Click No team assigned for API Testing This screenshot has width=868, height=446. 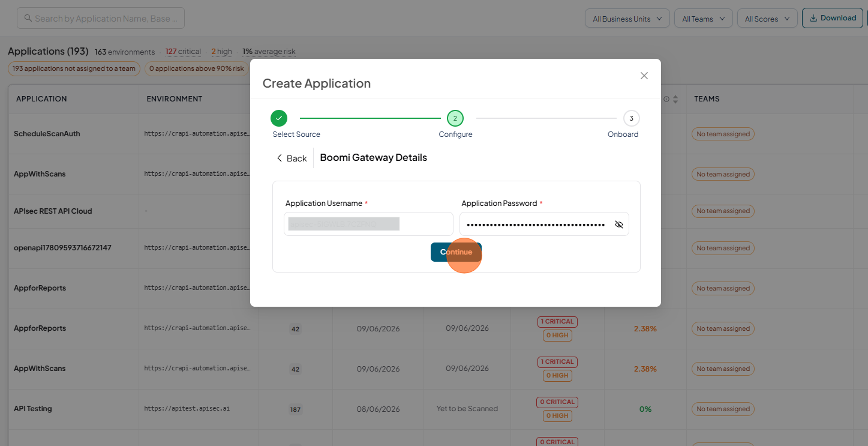pos(723,409)
